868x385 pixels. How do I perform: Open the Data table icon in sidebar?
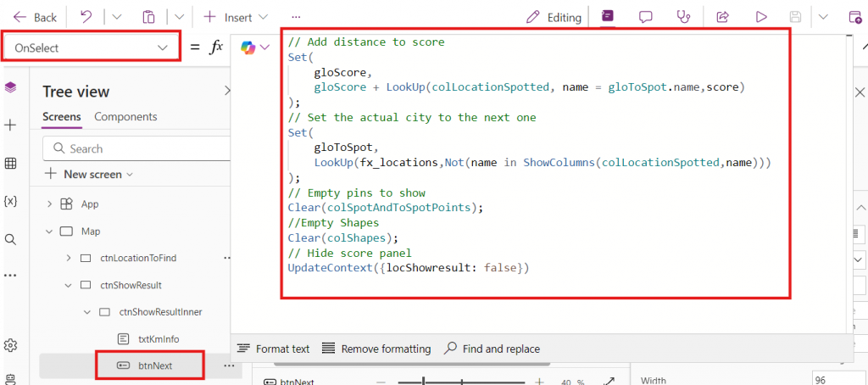tap(10, 164)
